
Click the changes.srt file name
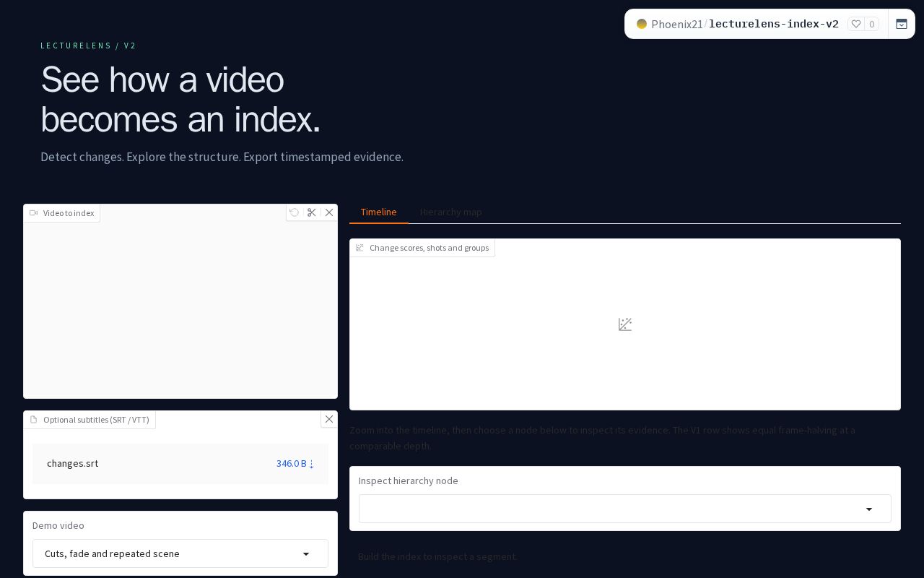72,464
